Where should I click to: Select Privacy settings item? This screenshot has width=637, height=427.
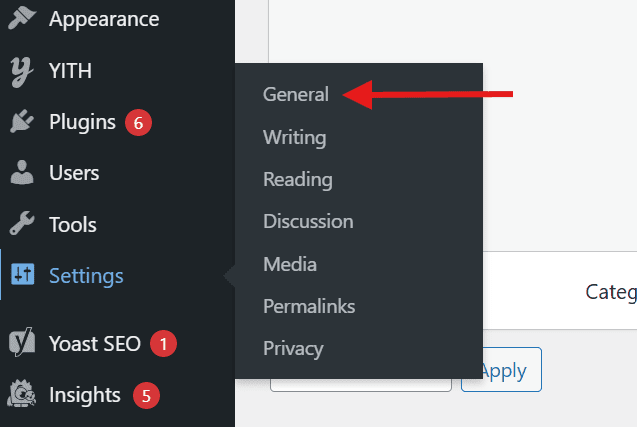[x=293, y=348]
